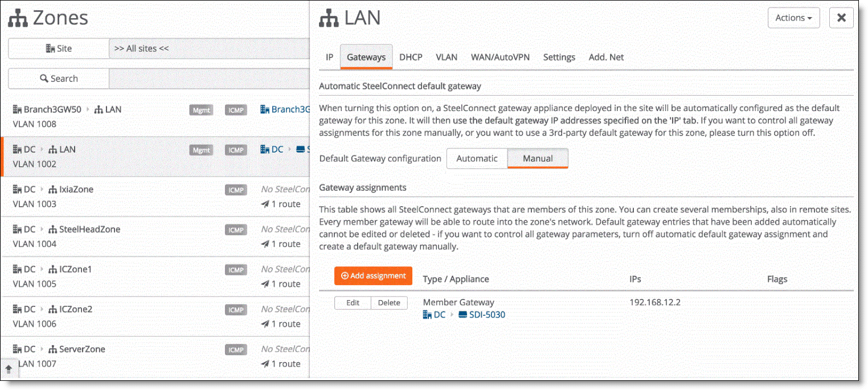Select the DC LAN zone VLAN 1002
The height and width of the screenshot is (390, 868).
(x=155, y=157)
